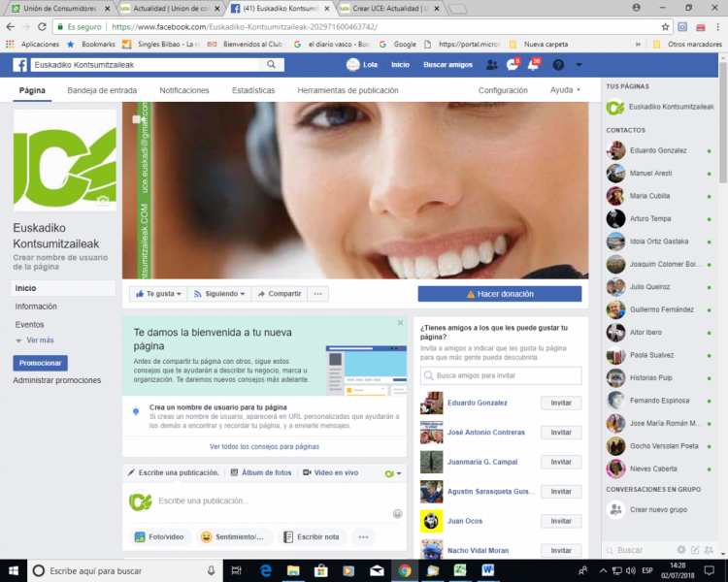This screenshot has height=582, width=728.
Task: Open friend requests icon
Action: (x=492, y=65)
